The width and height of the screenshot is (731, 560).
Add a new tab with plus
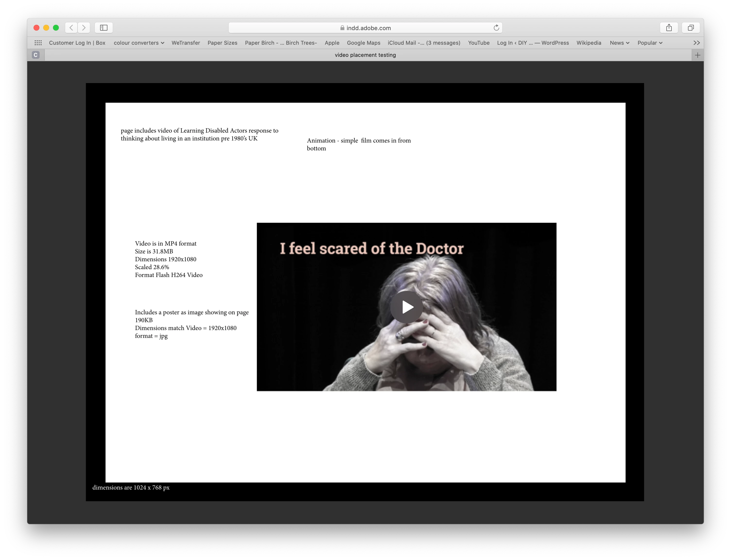(697, 55)
